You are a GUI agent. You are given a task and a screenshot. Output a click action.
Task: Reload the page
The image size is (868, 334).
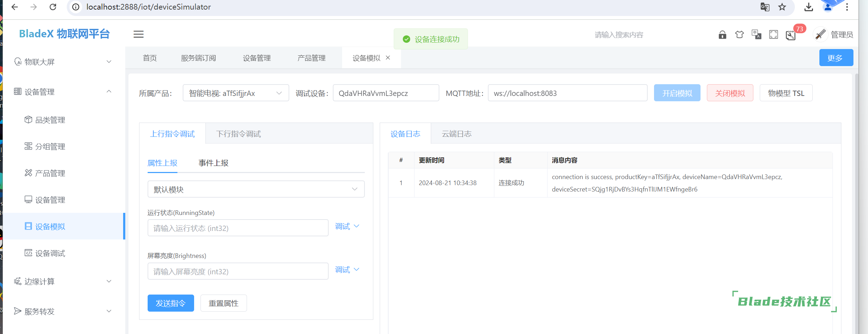[x=53, y=7]
